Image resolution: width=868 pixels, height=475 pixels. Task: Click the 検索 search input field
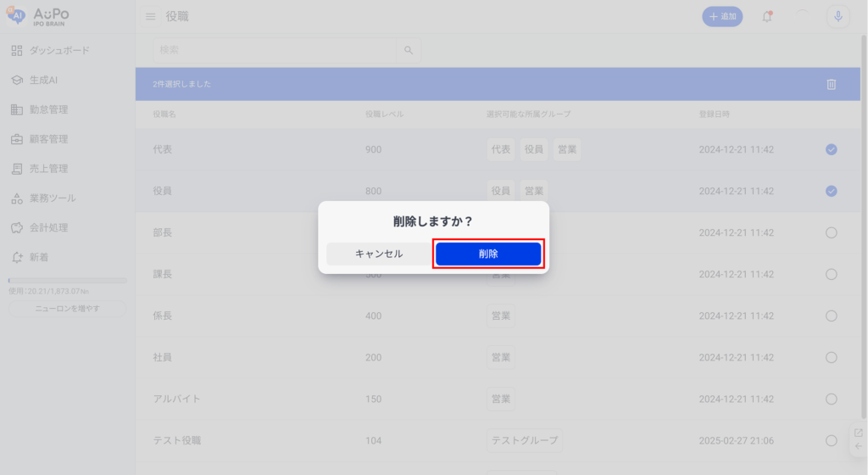(275, 50)
